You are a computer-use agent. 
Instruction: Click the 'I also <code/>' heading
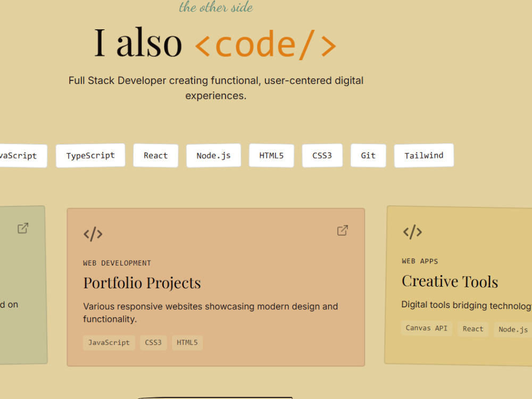[215, 44]
